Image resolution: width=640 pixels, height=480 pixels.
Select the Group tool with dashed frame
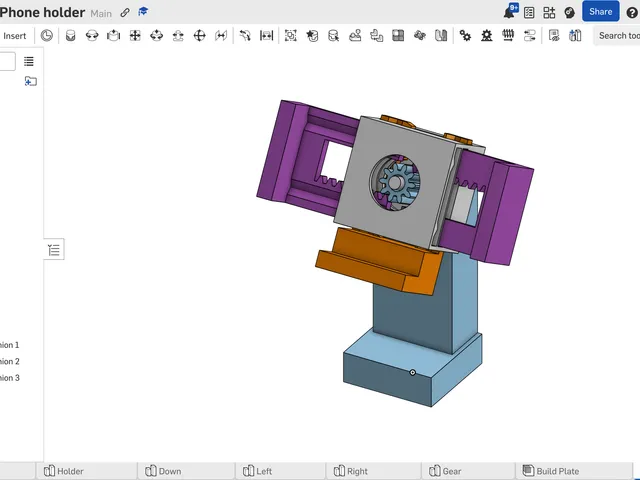pyautogui.click(x=291, y=36)
